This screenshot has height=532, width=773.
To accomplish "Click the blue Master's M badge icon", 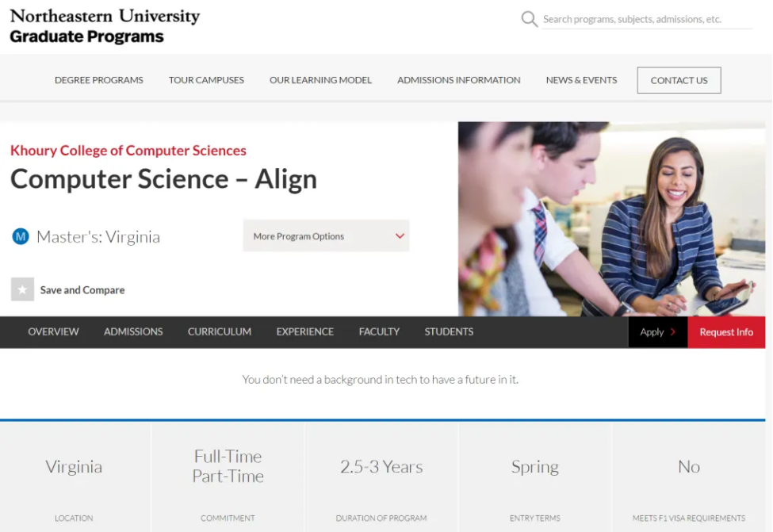I will (21, 236).
